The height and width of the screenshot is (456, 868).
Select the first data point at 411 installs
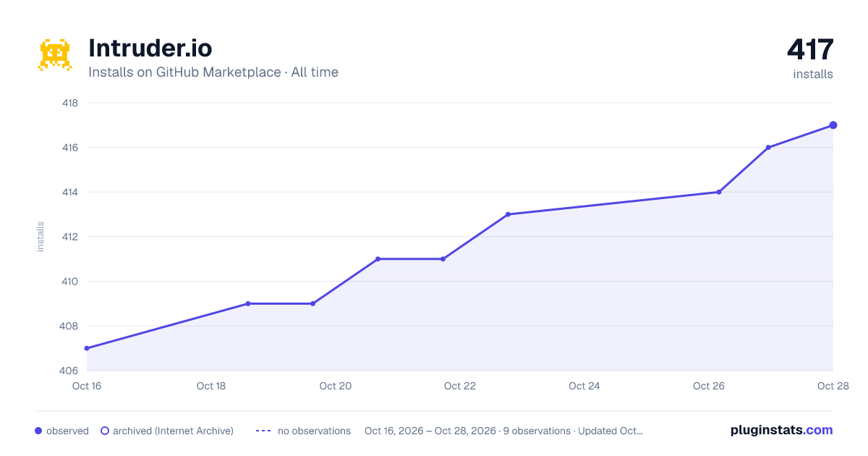click(378, 259)
